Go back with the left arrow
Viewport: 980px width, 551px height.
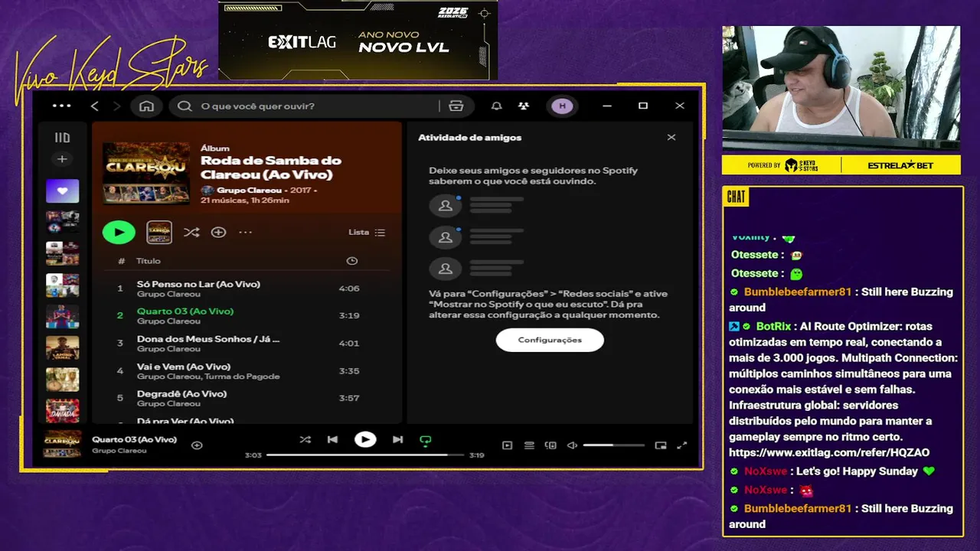pos(95,106)
